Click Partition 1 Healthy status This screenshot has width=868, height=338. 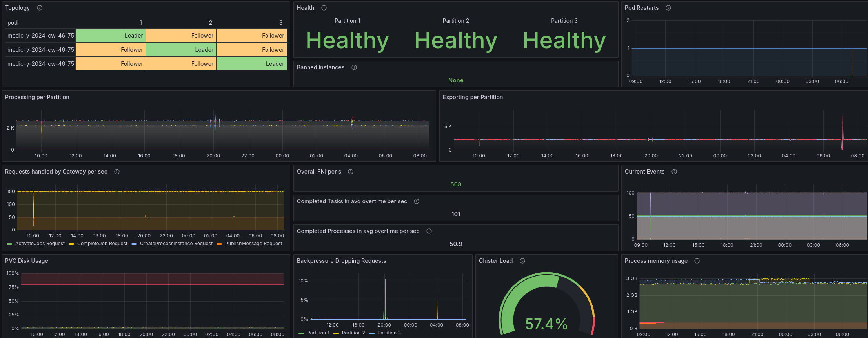tap(347, 40)
